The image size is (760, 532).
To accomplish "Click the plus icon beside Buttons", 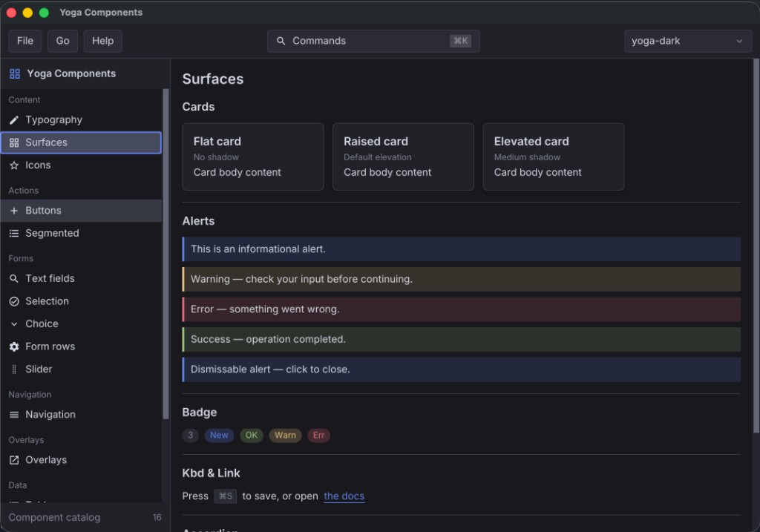I will click(14, 211).
